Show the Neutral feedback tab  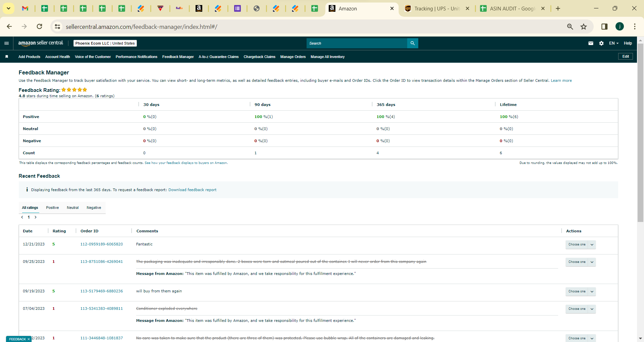point(73,208)
